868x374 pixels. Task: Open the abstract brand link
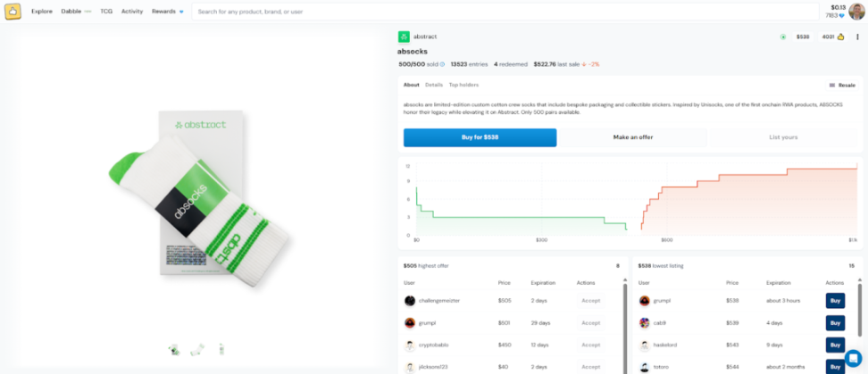[424, 37]
